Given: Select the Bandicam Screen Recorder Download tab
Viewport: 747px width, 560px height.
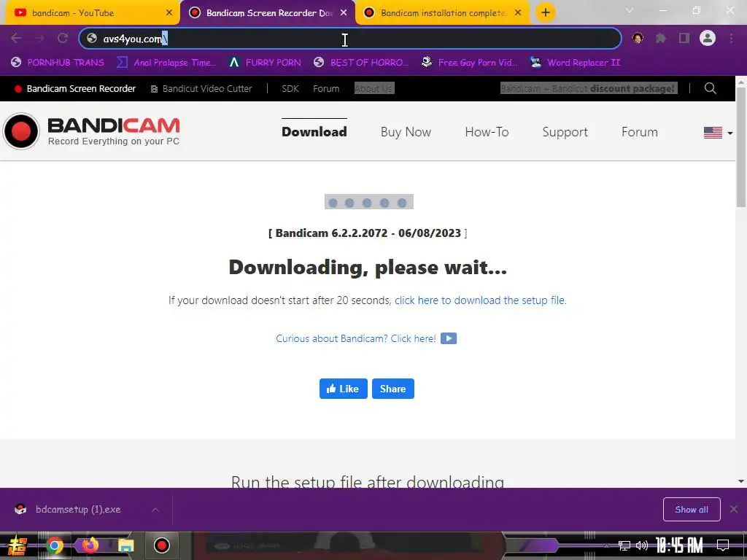Looking at the screenshot, I should click(x=268, y=13).
